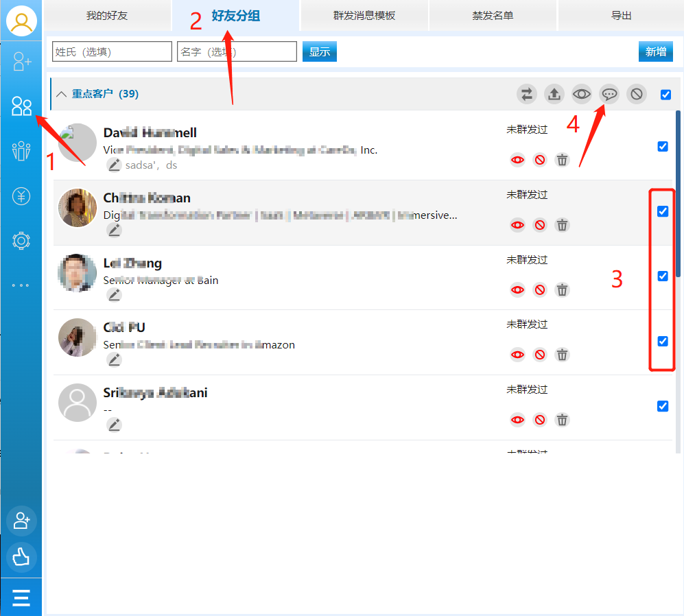The height and width of the screenshot is (616, 684).
Task: Switch to the 群发消息模板 tab
Action: [x=364, y=15]
